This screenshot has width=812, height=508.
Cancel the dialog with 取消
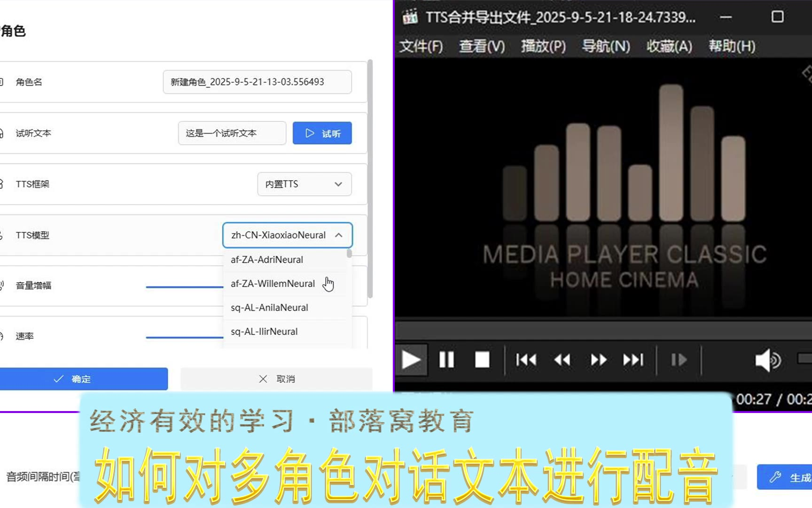276,379
